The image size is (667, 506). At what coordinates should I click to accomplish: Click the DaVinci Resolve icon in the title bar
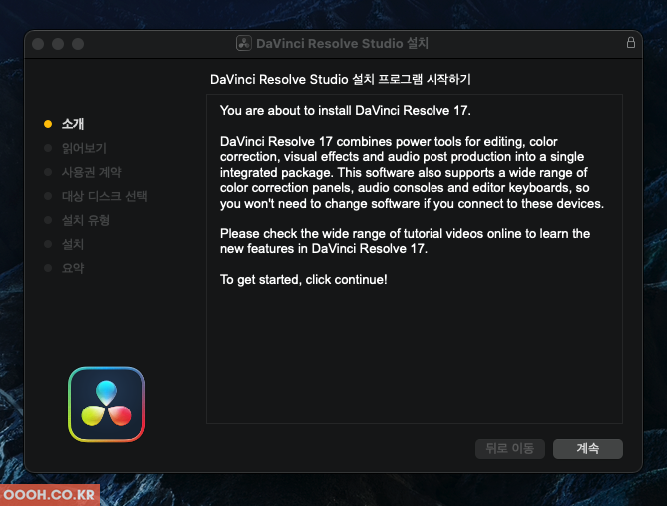coord(244,43)
